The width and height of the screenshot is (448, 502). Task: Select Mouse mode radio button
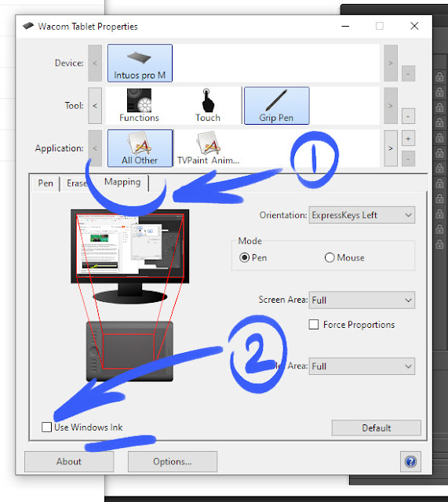[330, 257]
